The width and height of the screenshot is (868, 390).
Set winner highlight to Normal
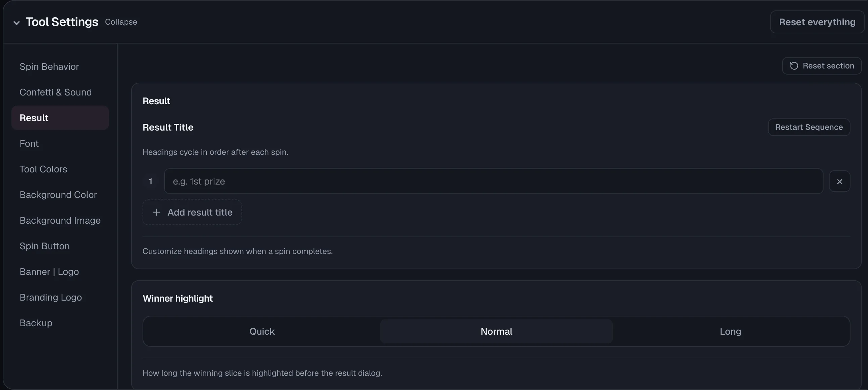pyautogui.click(x=496, y=331)
